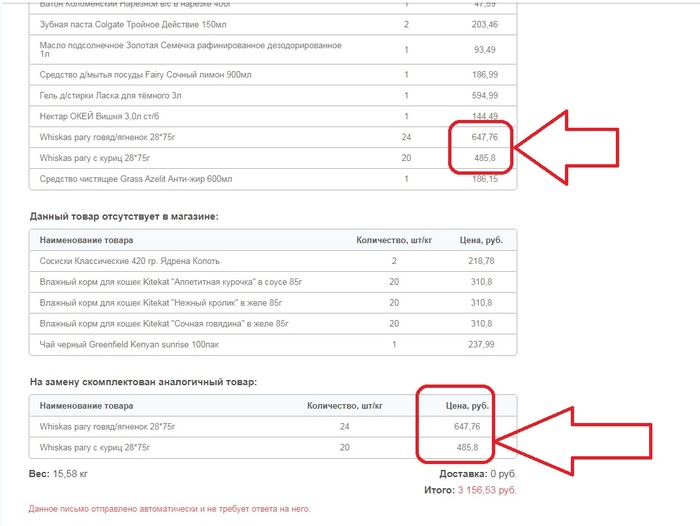Select the price 186,99 in the Fairy row
The width and height of the screenshot is (700, 526).
point(485,75)
